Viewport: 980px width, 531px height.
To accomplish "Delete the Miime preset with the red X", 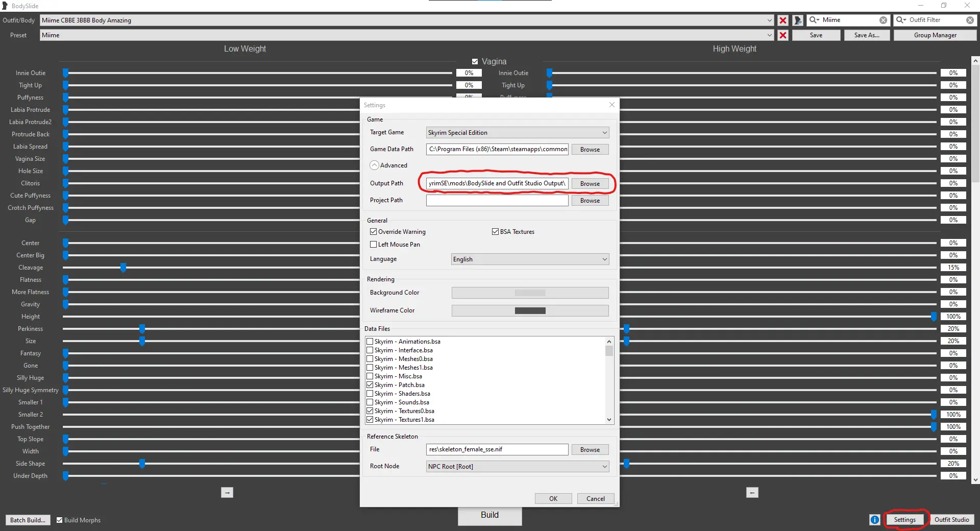I will point(782,35).
